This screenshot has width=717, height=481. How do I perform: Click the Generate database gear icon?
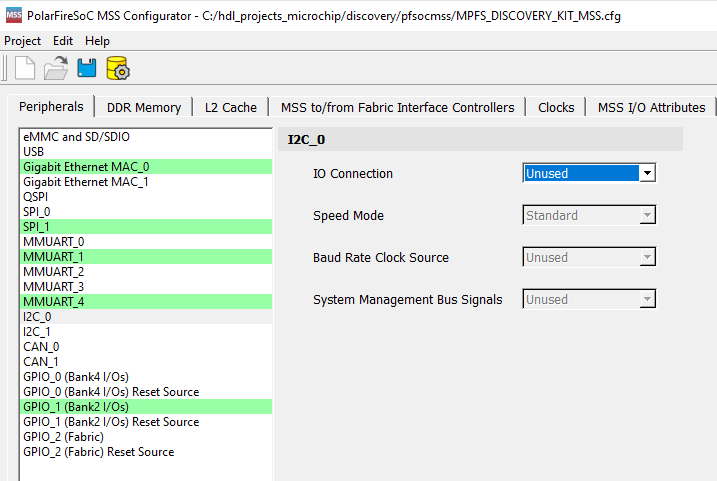tap(117, 69)
